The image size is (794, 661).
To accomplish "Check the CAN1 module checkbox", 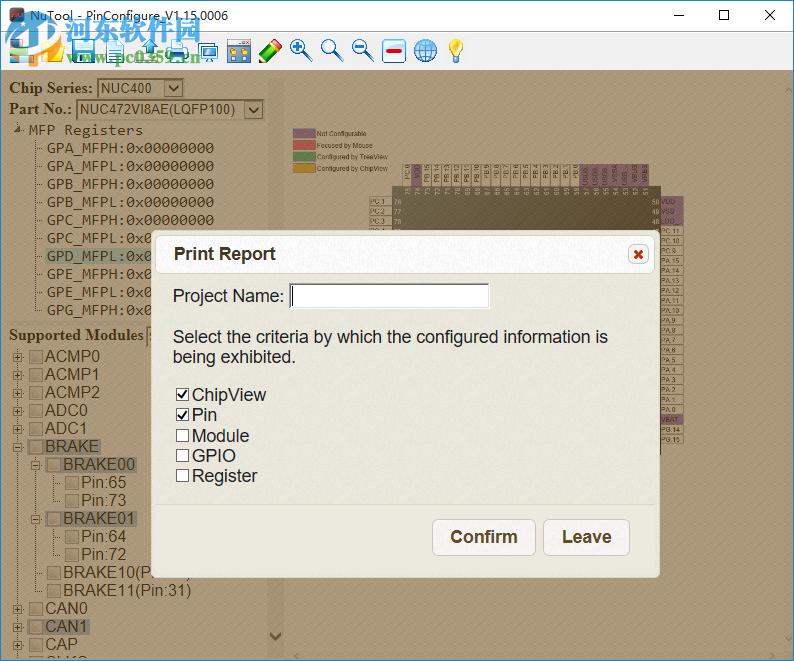I will point(36,627).
